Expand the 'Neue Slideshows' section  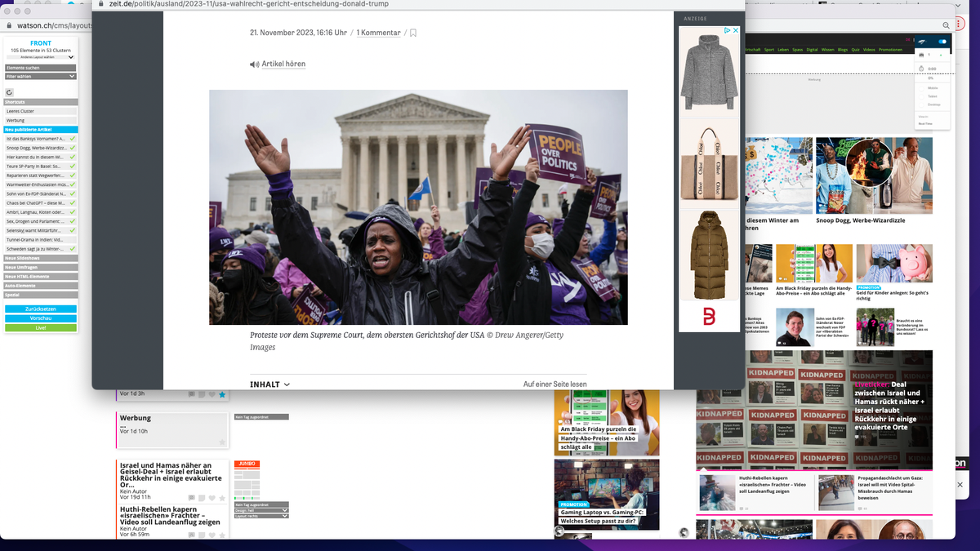[x=41, y=258]
